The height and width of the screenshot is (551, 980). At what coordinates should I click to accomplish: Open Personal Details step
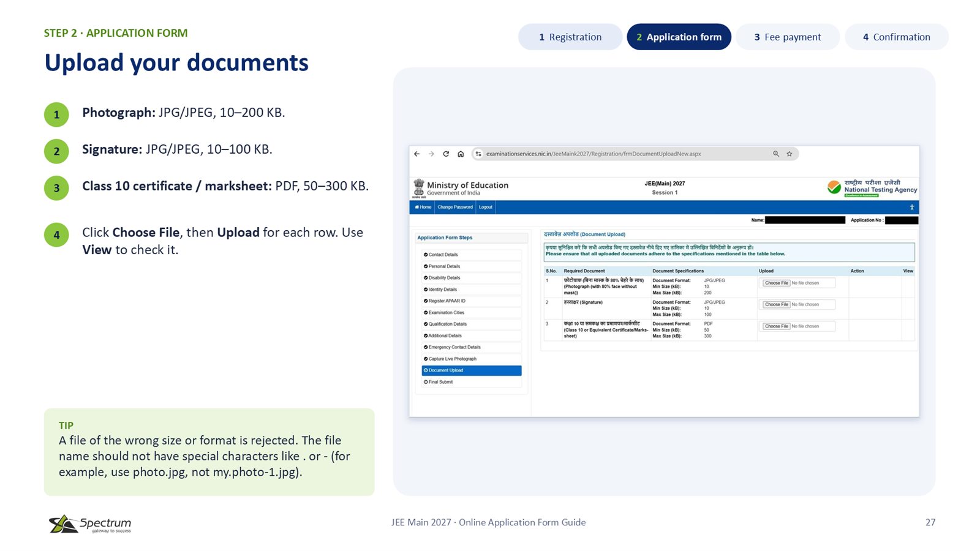[x=472, y=266]
